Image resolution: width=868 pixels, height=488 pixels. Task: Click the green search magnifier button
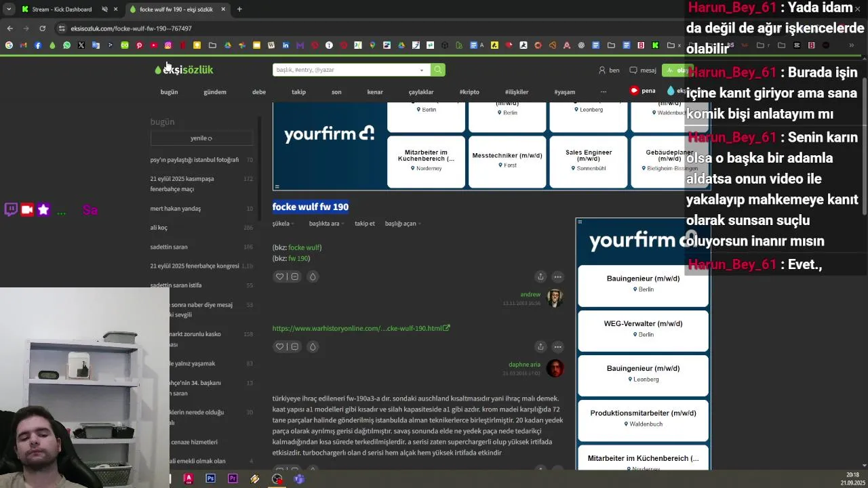pyautogui.click(x=438, y=69)
